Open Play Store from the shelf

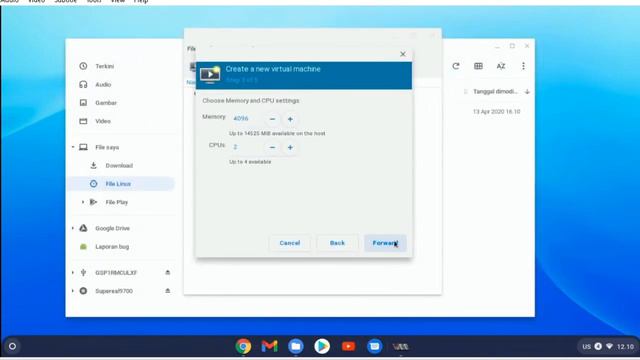(x=322, y=347)
